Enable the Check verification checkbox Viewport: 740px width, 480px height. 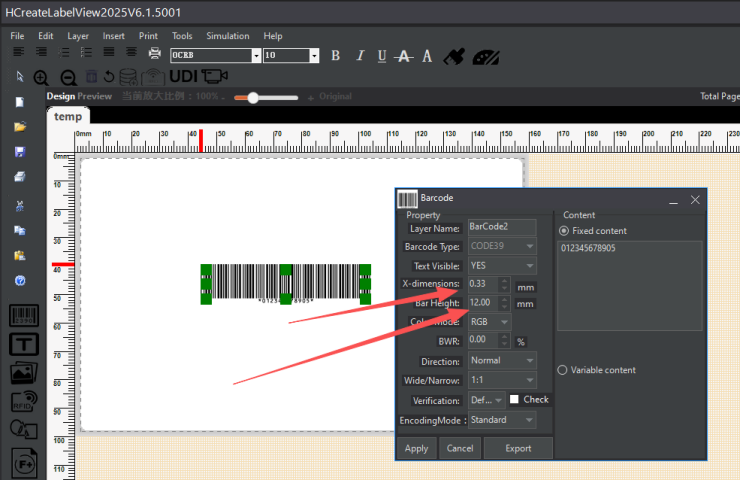(514, 399)
